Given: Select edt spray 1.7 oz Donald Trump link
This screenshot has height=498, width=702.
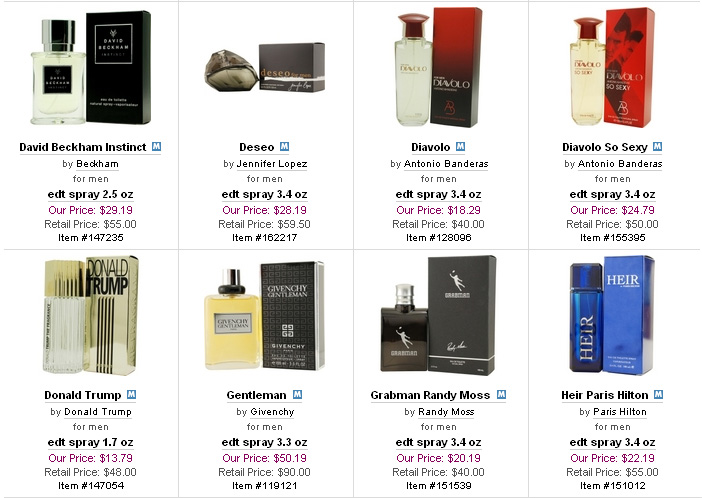Looking at the screenshot, I should click(90, 442).
